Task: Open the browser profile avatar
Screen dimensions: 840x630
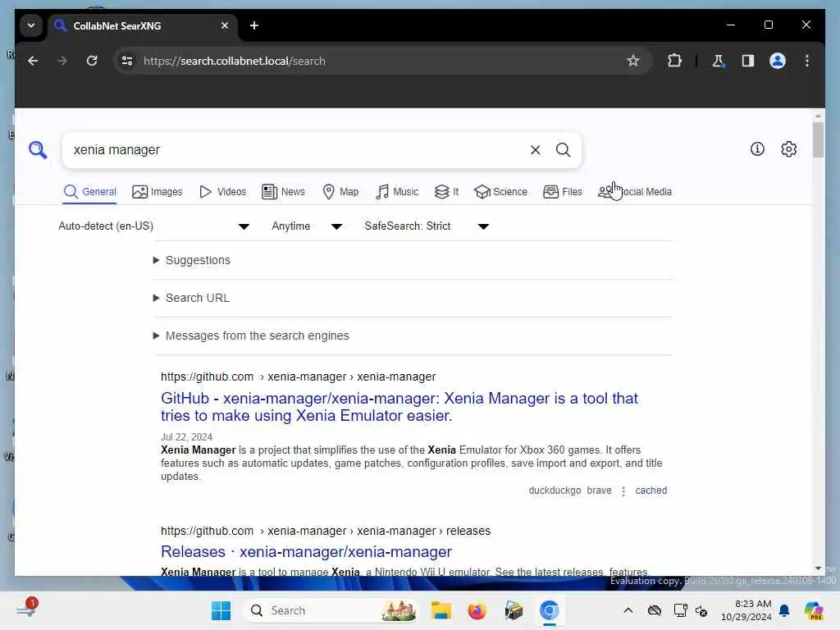Action: pyautogui.click(x=778, y=61)
